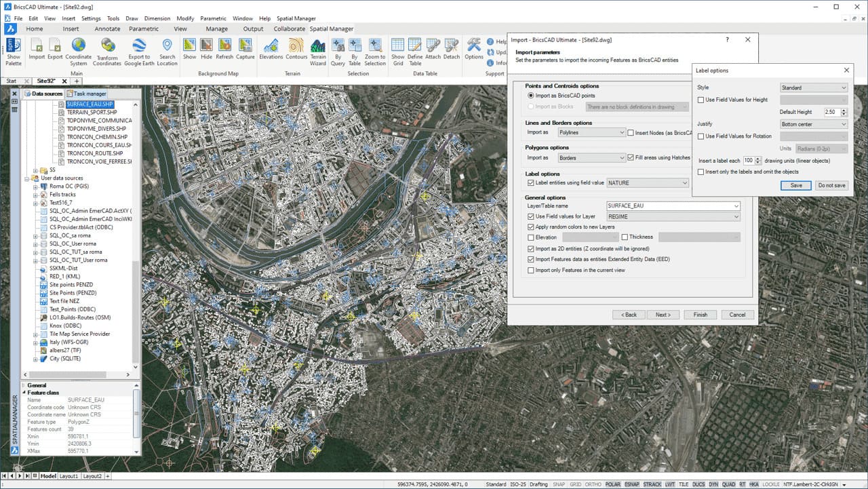868x489 pixels.
Task: Expand the Roma OC (PGIS) tree node
Action: [x=36, y=187]
